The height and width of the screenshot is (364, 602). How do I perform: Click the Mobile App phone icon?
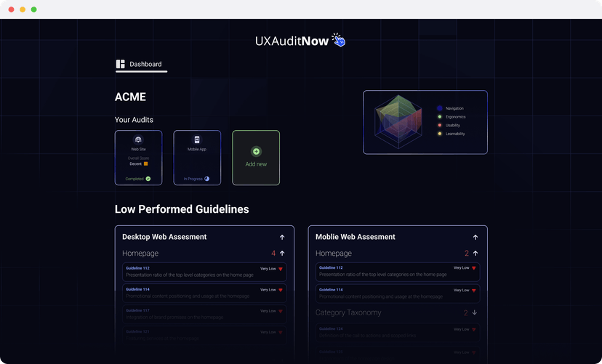196,139
